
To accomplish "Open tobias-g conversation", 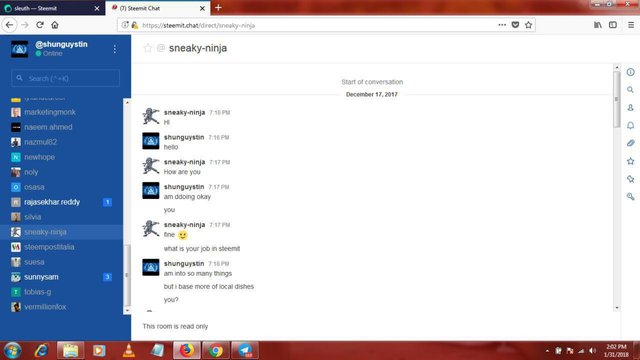I will [61, 292].
